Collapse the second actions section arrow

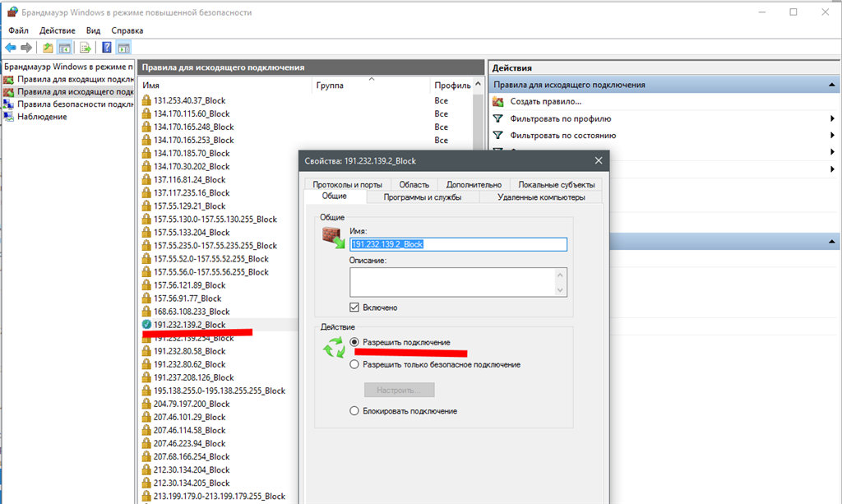click(x=832, y=242)
